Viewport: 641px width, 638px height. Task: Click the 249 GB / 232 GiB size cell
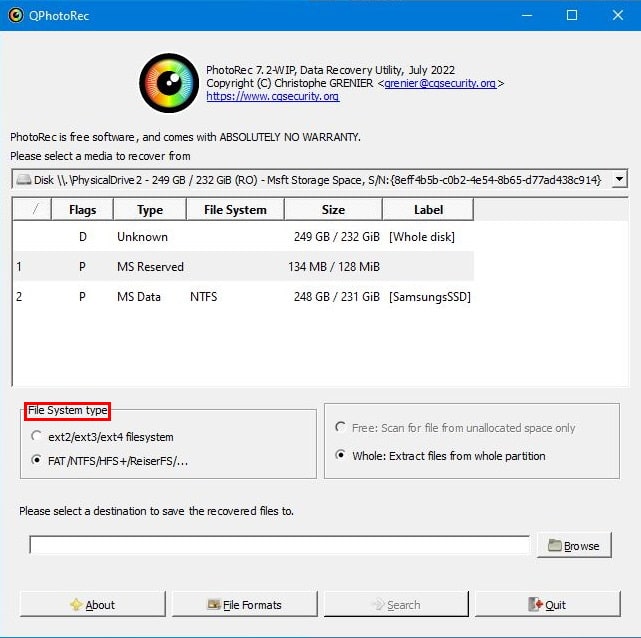pos(337,237)
